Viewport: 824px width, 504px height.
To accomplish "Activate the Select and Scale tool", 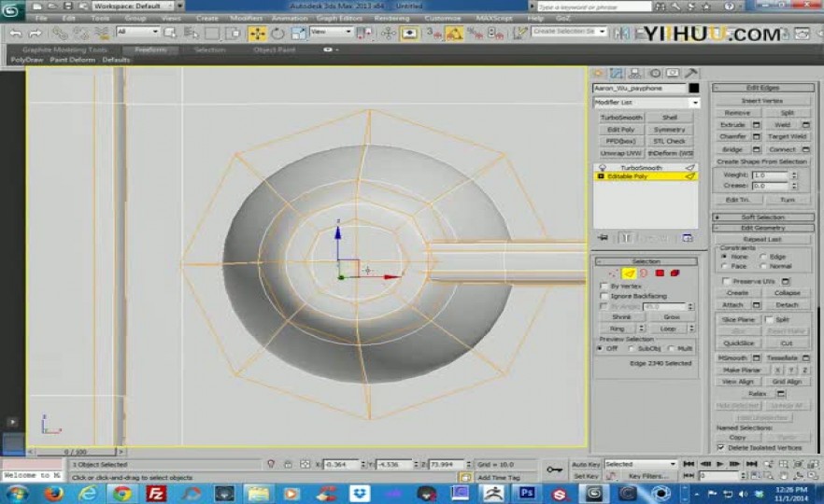I will (298, 34).
